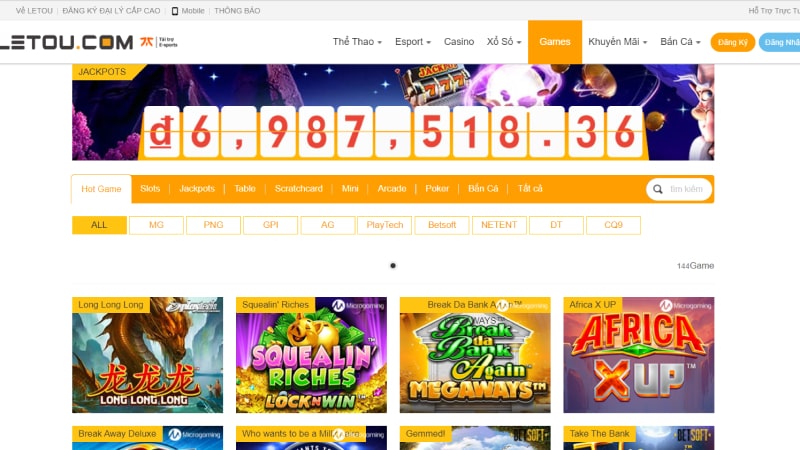Filter games by CQ9 provider

(613, 225)
